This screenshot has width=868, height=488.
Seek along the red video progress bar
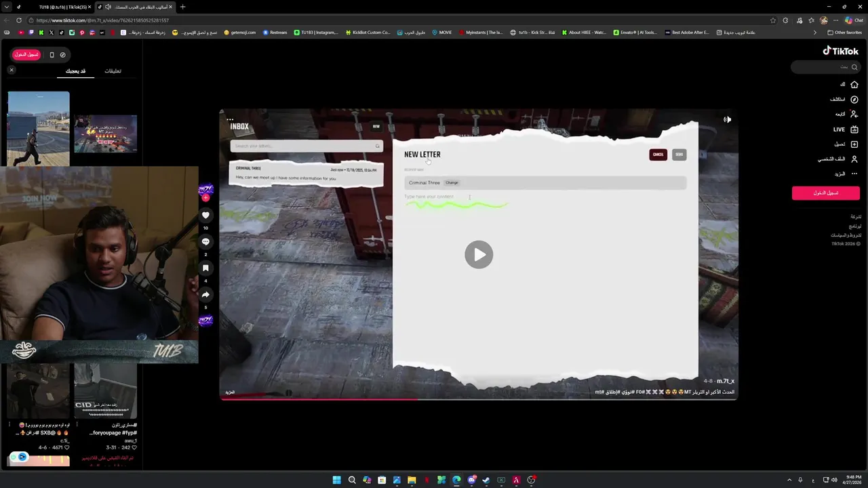(x=479, y=399)
